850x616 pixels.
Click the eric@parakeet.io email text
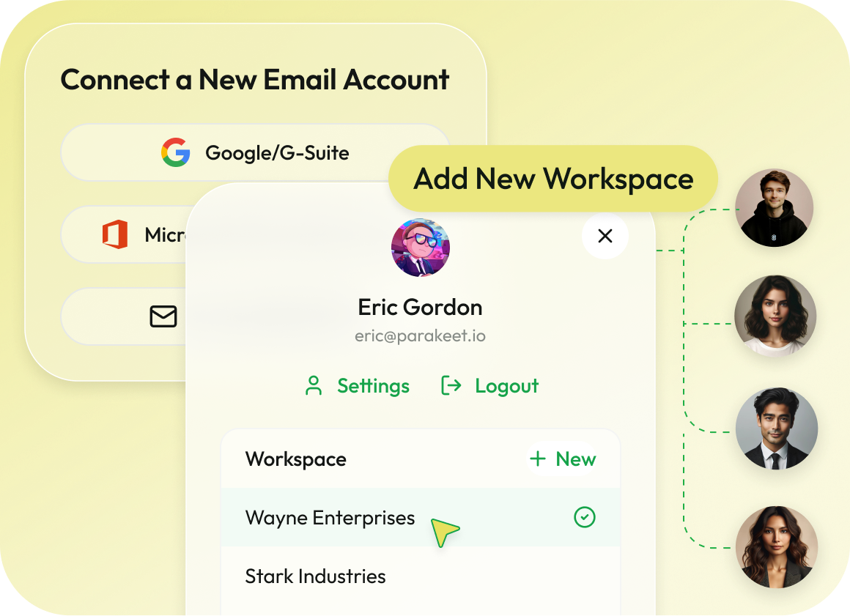coord(420,336)
